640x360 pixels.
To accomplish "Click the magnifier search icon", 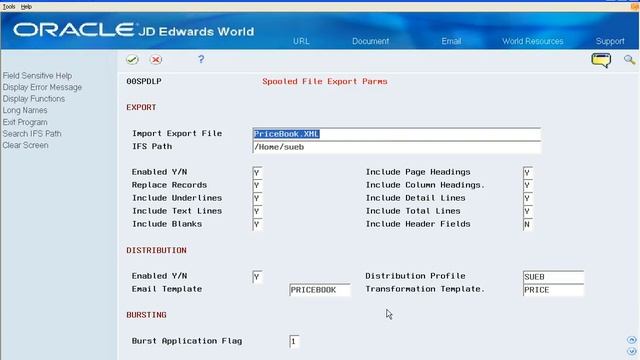I will tap(629, 60).
